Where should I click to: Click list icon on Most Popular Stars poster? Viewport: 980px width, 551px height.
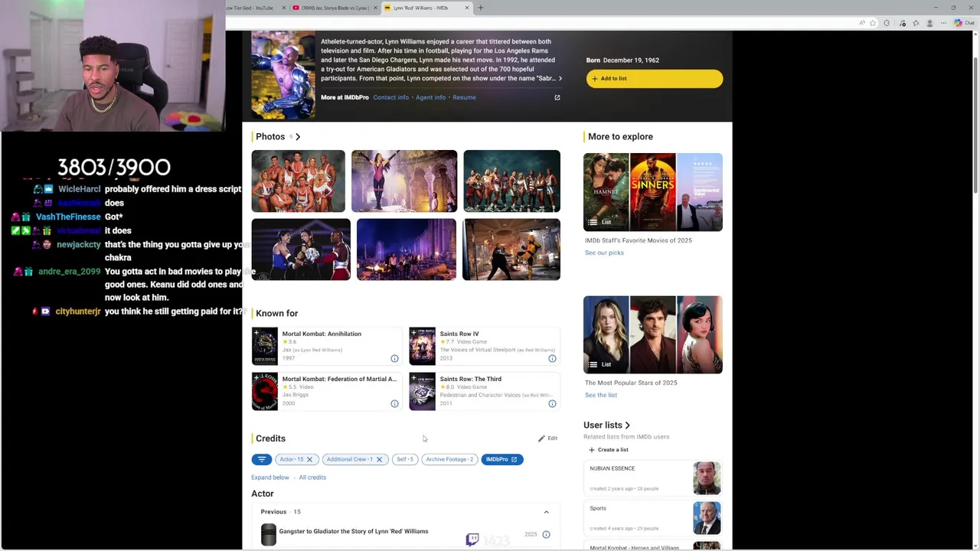pos(593,364)
